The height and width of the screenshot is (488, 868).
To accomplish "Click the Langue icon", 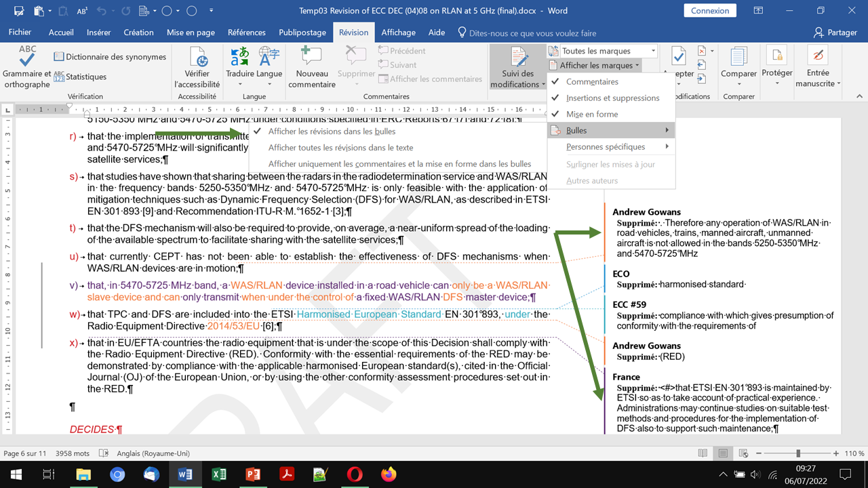I will (x=269, y=57).
